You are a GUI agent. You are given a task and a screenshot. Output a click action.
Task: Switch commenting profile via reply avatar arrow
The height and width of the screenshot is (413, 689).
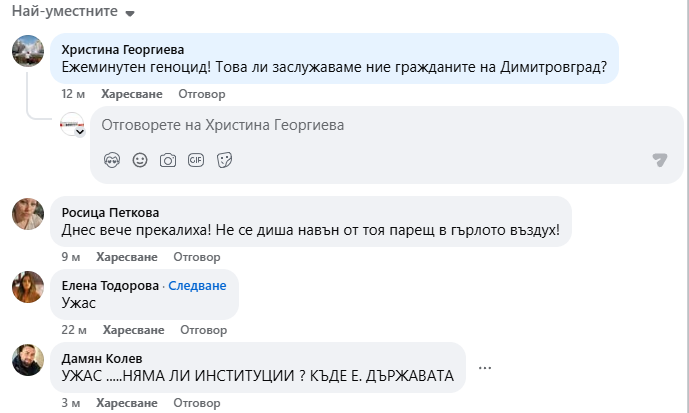coord(80,132)
